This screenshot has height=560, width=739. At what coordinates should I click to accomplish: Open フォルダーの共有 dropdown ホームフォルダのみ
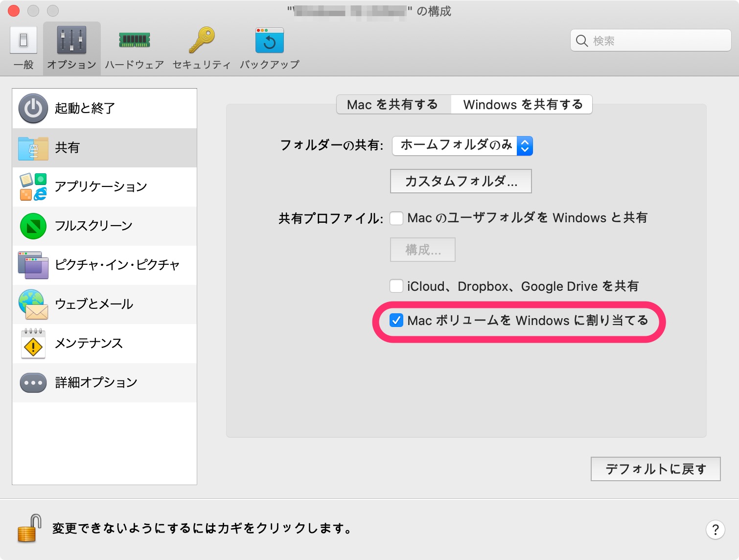(x=462, y=145)
